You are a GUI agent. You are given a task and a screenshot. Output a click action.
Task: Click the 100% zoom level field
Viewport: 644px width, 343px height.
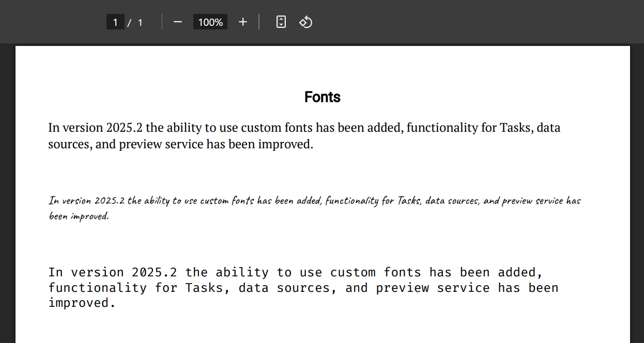click(210, 22)
